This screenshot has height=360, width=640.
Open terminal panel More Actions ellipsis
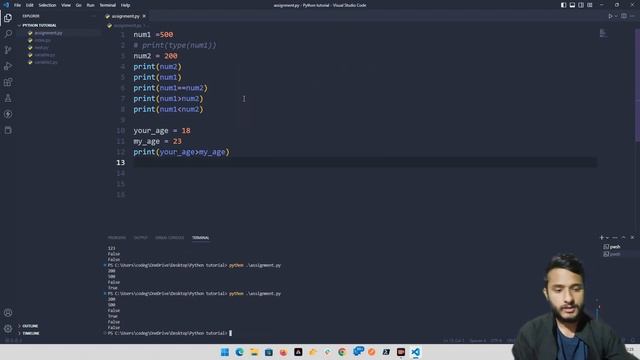click(x=615, y=238)
